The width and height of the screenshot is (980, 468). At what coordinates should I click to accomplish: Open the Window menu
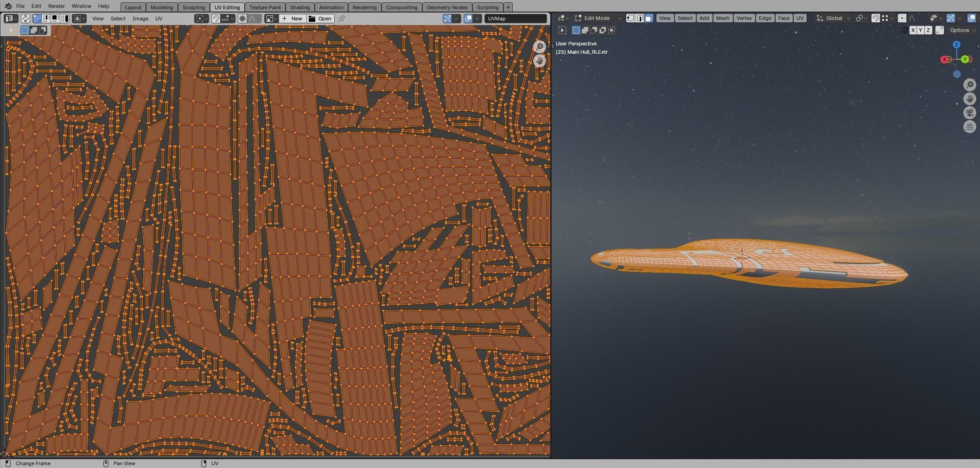click(x=81, y=6)
